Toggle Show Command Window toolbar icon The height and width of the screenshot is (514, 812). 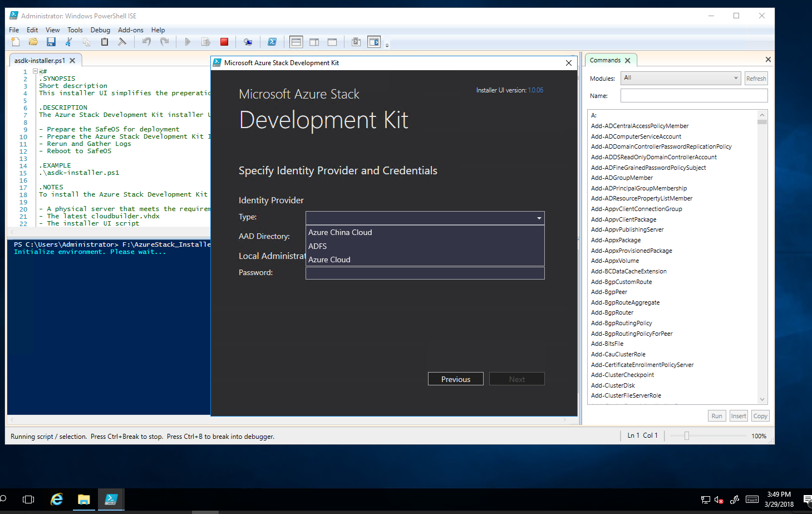tap(356, 42)
